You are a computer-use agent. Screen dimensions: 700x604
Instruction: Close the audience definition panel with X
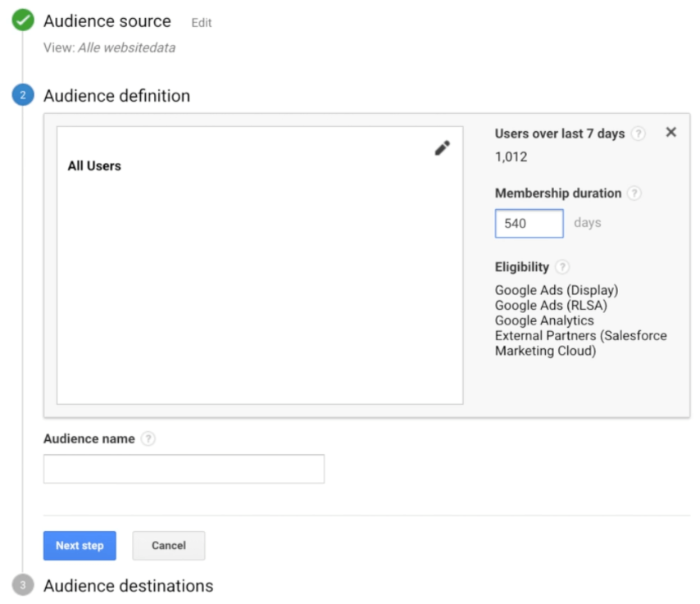(x=670, y=132)
